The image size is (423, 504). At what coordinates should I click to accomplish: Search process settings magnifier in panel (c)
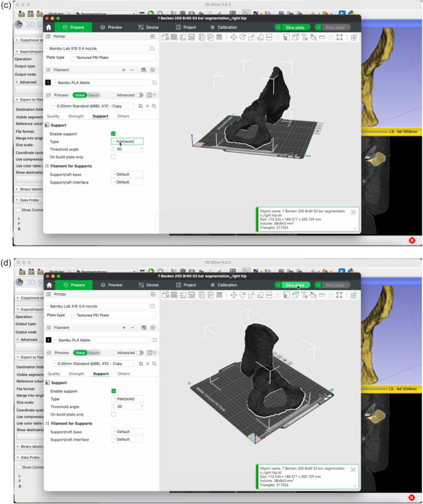point(154,106)
